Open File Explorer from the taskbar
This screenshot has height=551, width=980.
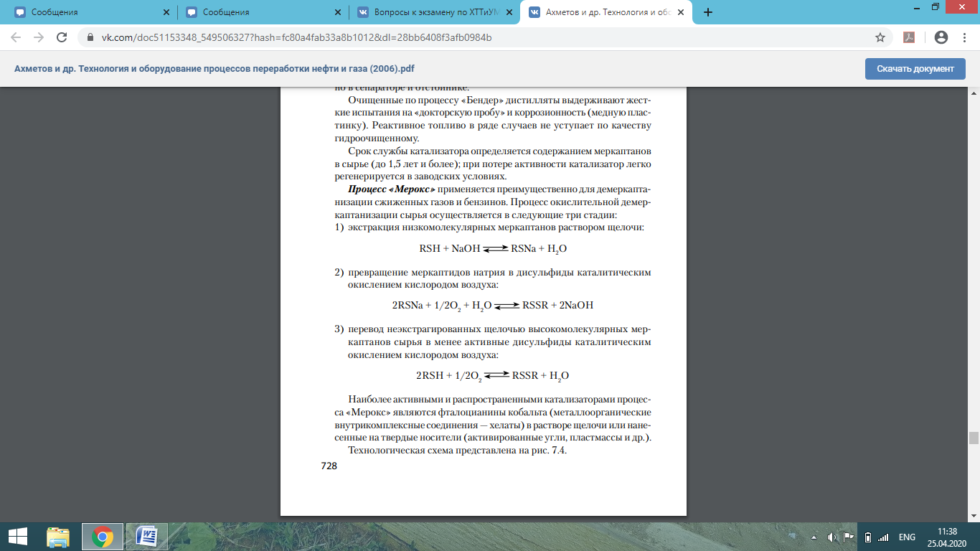tap(58, 537)
